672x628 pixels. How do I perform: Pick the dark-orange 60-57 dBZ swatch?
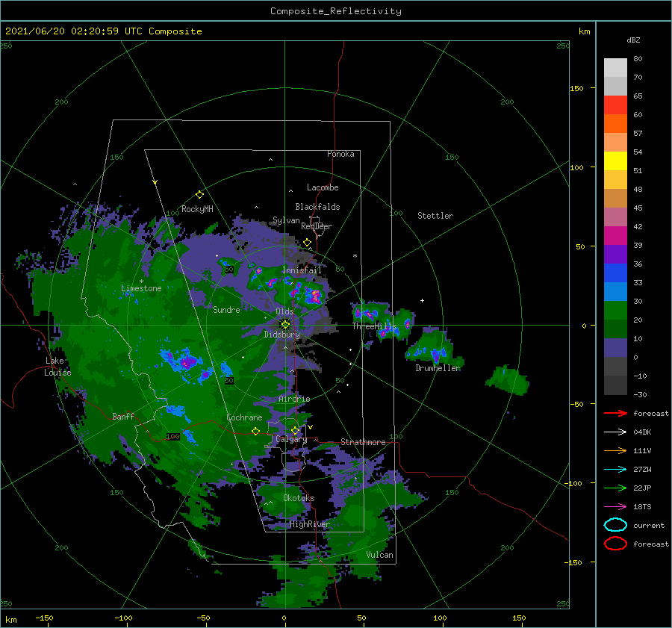point(615,123)
